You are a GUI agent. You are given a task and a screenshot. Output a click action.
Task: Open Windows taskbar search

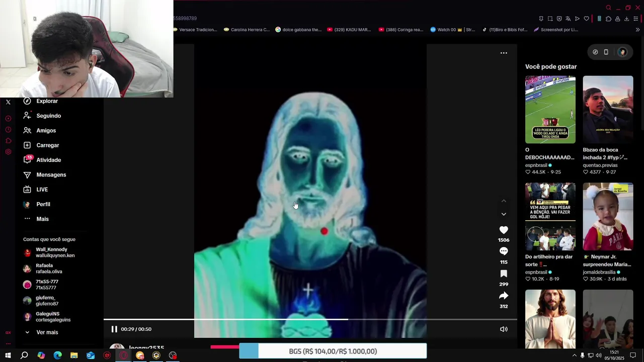tap(24, 355)
